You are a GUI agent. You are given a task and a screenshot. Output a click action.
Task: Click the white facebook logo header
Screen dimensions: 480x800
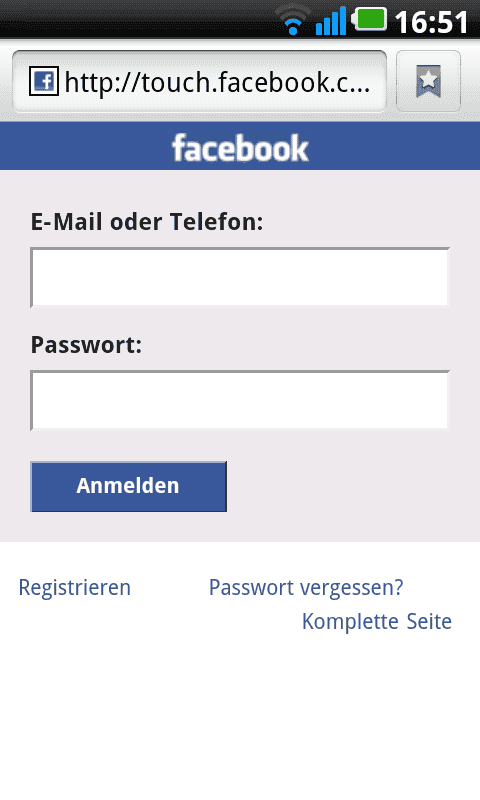coord(240,148)
